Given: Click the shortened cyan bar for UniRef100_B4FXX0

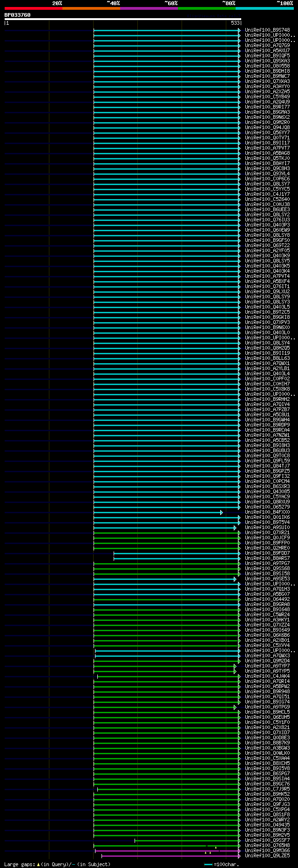Looking at the screenshot, I should [x=158, y=513].
